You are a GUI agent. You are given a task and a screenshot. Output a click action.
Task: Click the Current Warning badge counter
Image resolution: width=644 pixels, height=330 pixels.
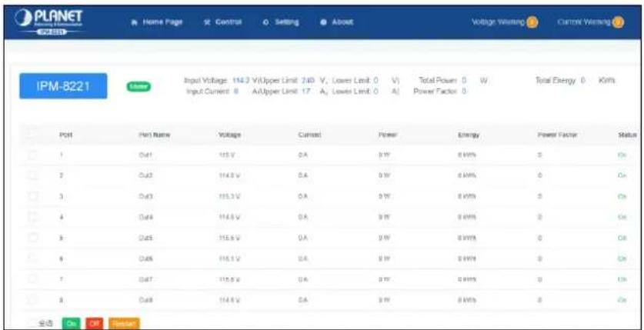click(x=618, y=22)
